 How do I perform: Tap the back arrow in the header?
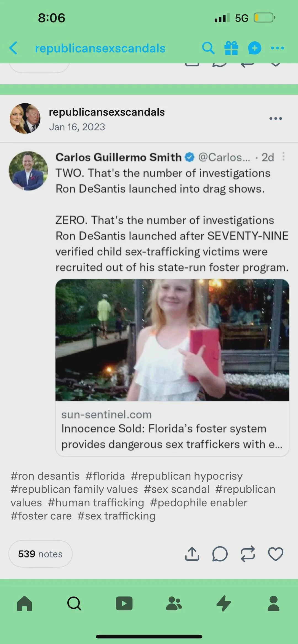click(13, 48)
